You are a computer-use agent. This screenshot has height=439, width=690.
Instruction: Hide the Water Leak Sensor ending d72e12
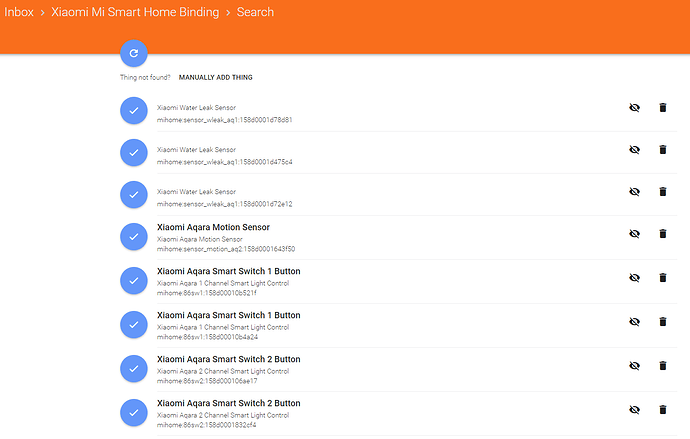(634, 192)
